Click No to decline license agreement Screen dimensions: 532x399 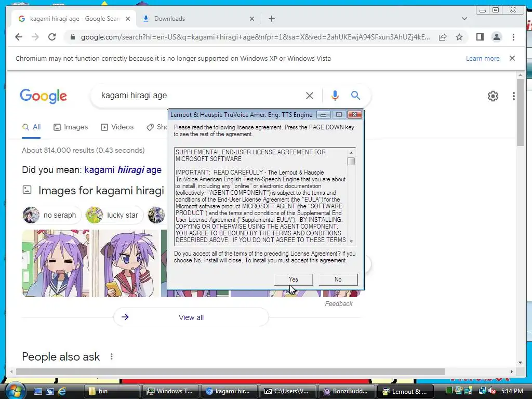pyautogui.click(x=338, y=279)
